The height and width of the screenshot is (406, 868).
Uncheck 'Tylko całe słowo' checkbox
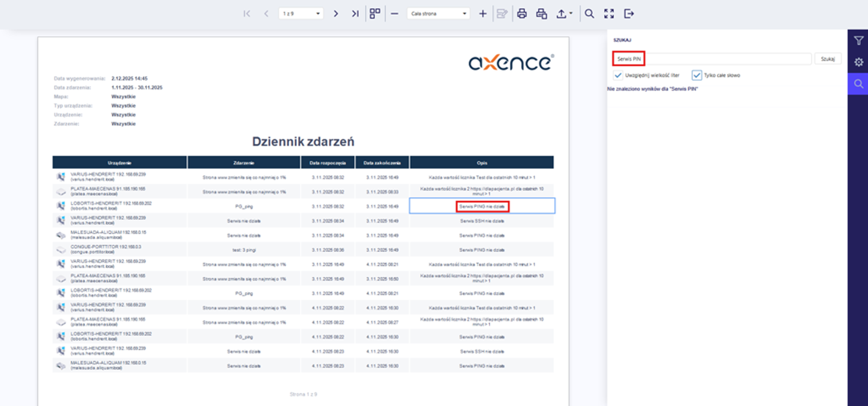pos(697,75)
